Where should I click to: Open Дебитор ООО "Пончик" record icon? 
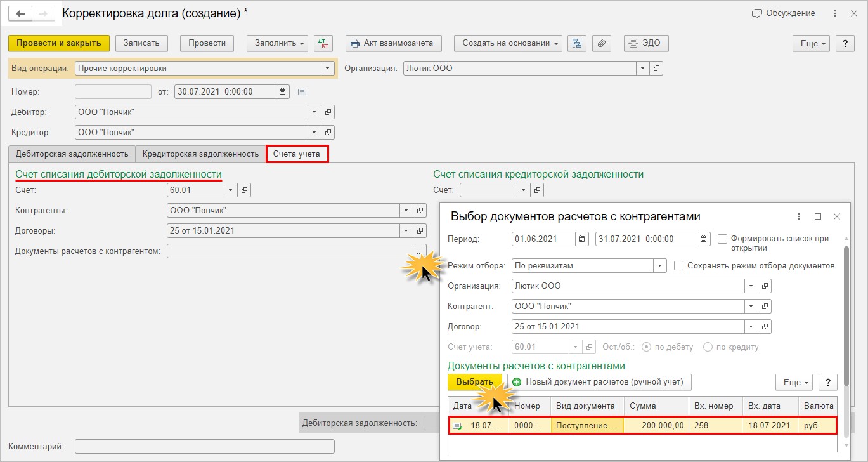coord(328,112)
